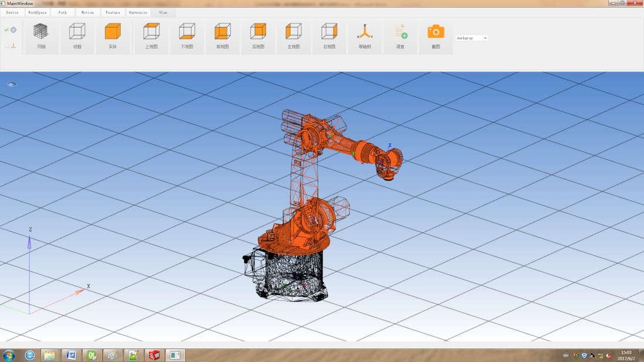Switch to top view (上视图)

tap(151, 35)
